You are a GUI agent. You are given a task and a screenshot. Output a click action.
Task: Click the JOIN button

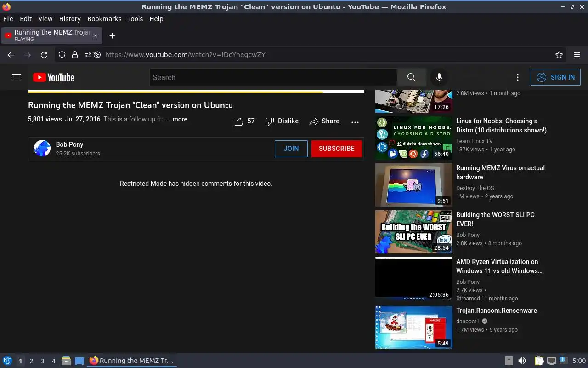coord(291,149)
